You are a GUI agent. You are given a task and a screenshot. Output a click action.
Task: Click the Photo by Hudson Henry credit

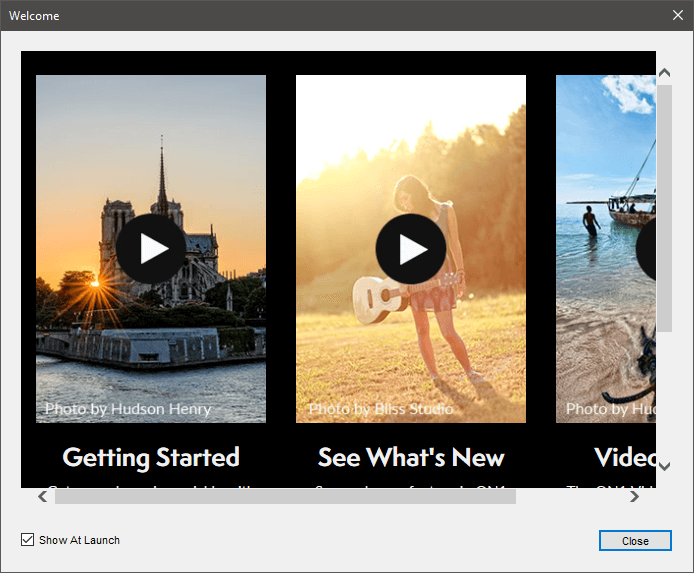(x=128, y=409)
